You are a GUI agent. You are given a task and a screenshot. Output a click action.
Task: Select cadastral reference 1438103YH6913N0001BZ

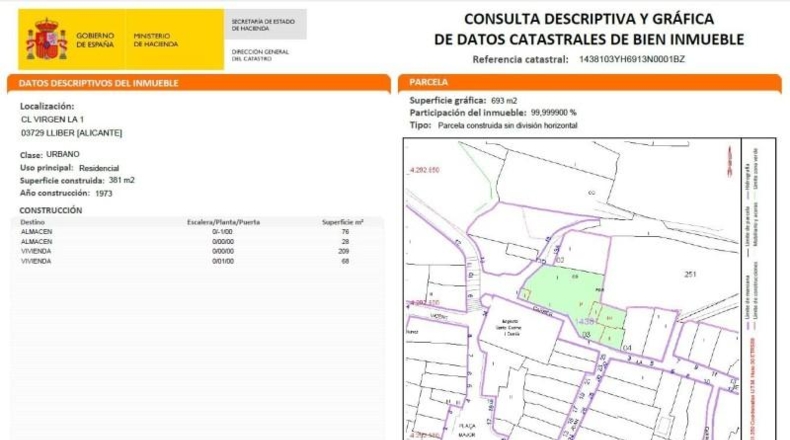pos(632,59)
